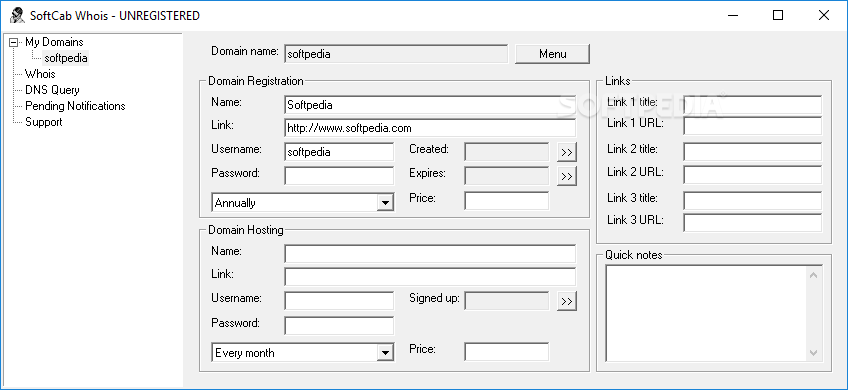Viewport: 848px width, 390px height.
Task: Select the My Domains tree item
Action: click(54, 42)
